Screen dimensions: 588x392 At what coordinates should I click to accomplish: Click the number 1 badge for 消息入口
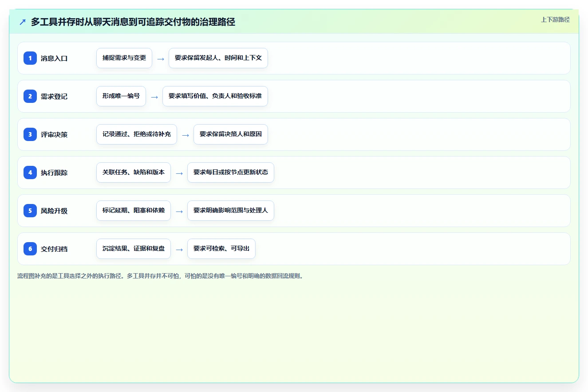[x=30, y=58]
